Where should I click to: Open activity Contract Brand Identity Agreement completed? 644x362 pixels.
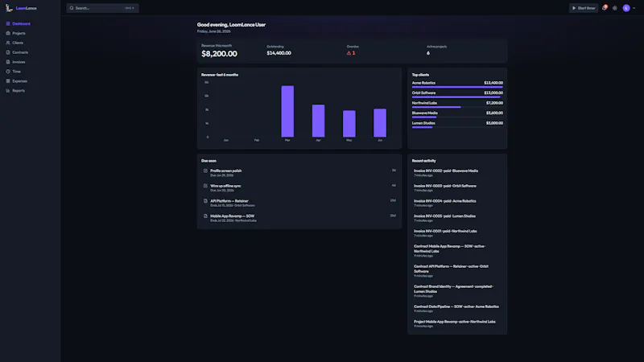[x=457, y=291]
